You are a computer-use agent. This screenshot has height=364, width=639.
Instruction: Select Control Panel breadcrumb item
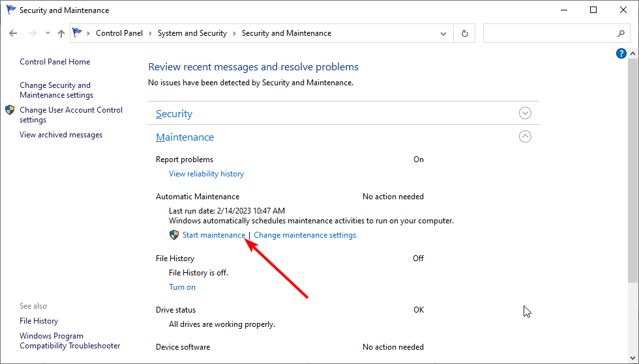(x=119, y=33)
